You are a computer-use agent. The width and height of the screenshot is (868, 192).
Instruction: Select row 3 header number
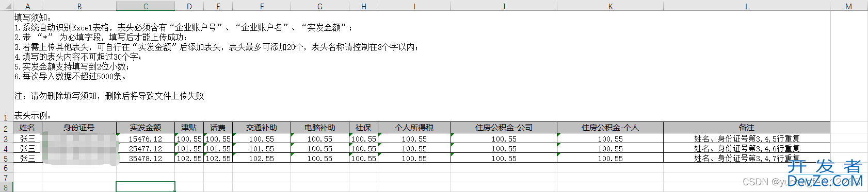(x=6, y=139)
